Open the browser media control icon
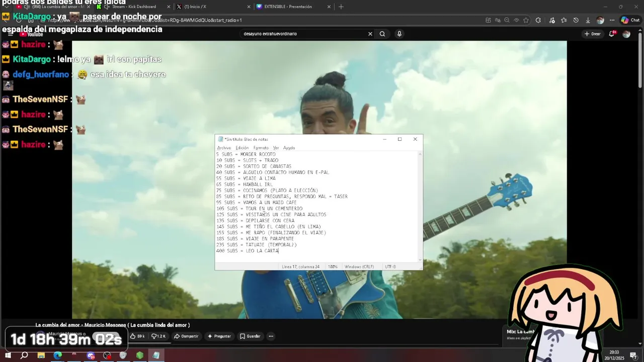Image resolution: width=644 pixels, height=362 pixels. click(552, 20)
